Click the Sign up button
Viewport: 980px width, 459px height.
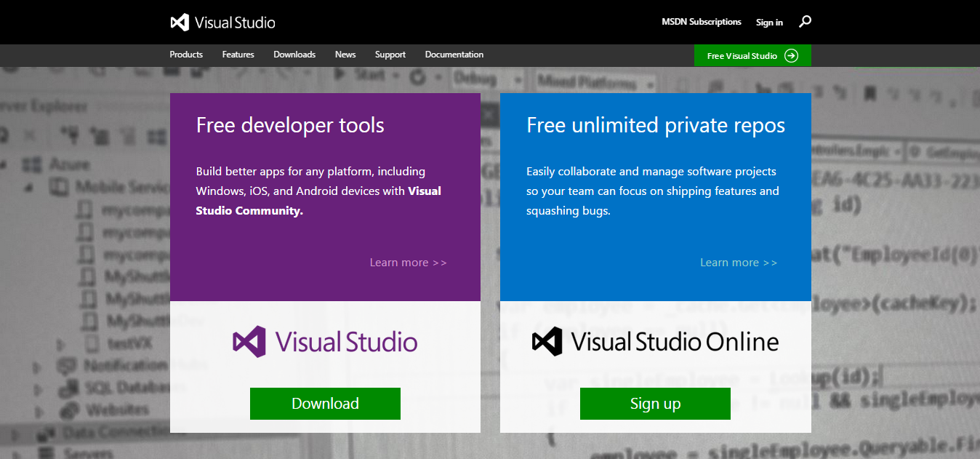[655, 403]
